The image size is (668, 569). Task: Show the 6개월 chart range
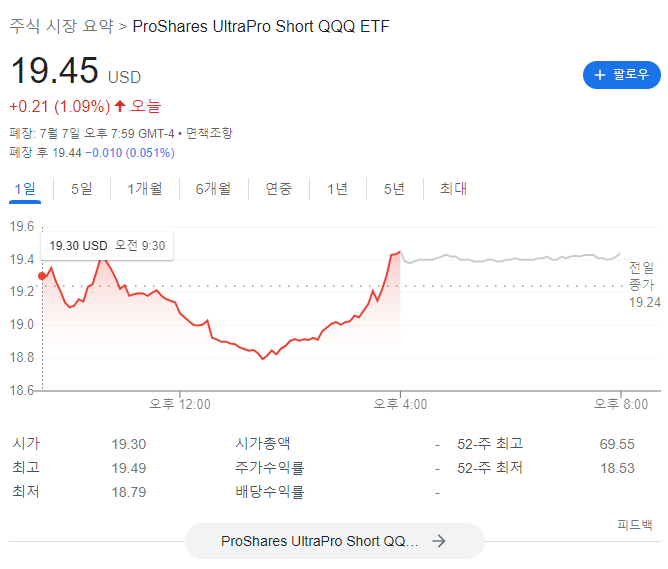pyautogui.click(x=213, y=189)
